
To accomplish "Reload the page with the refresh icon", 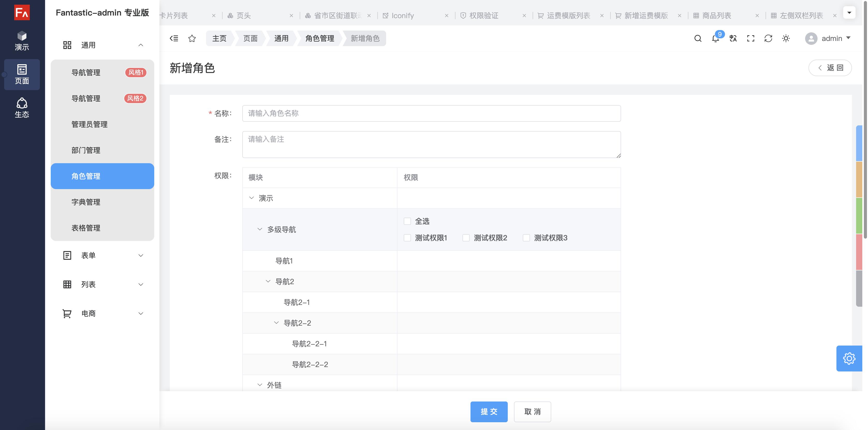I will click(769, 38).
